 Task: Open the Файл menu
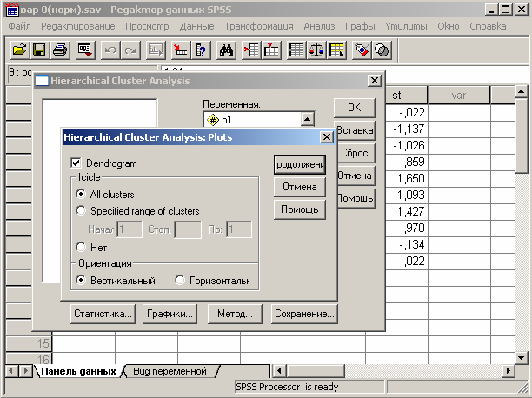coord(19,26)
